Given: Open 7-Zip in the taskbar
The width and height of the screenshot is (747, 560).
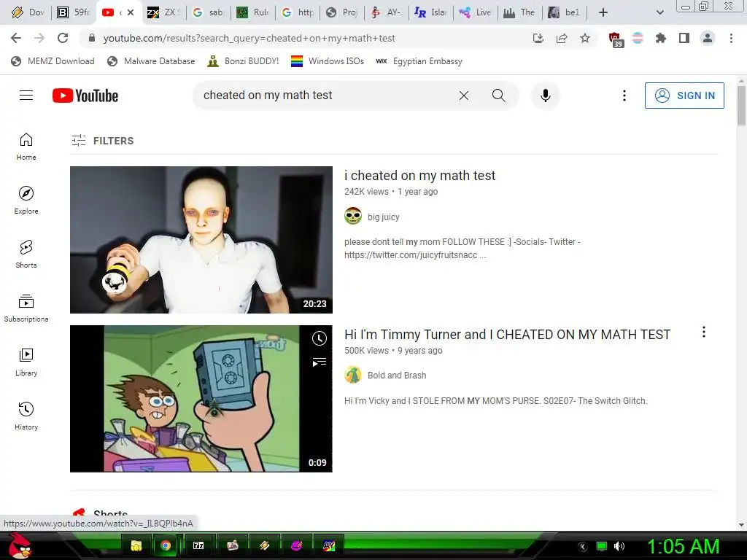Looking at the screenshot, I should [198, 545].
